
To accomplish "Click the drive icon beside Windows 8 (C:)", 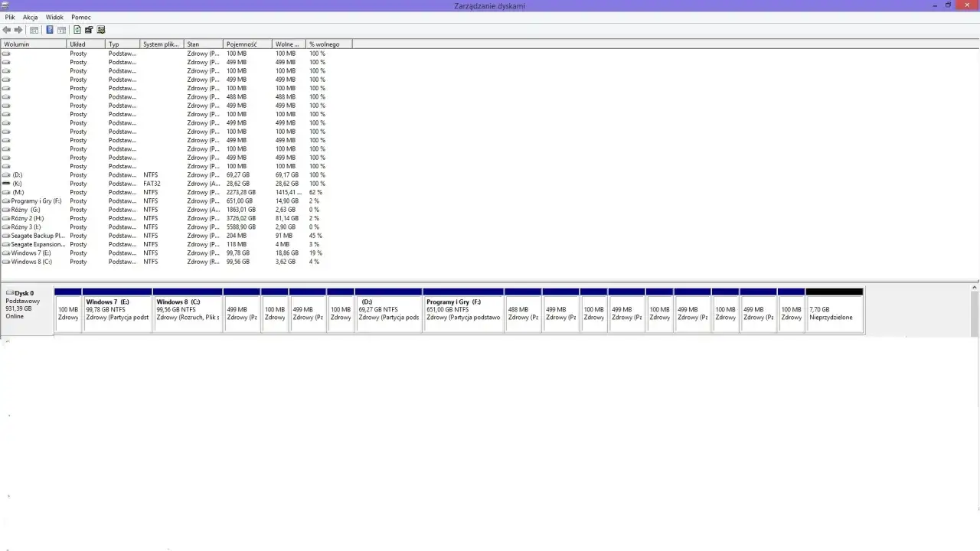I will (6, 262).
